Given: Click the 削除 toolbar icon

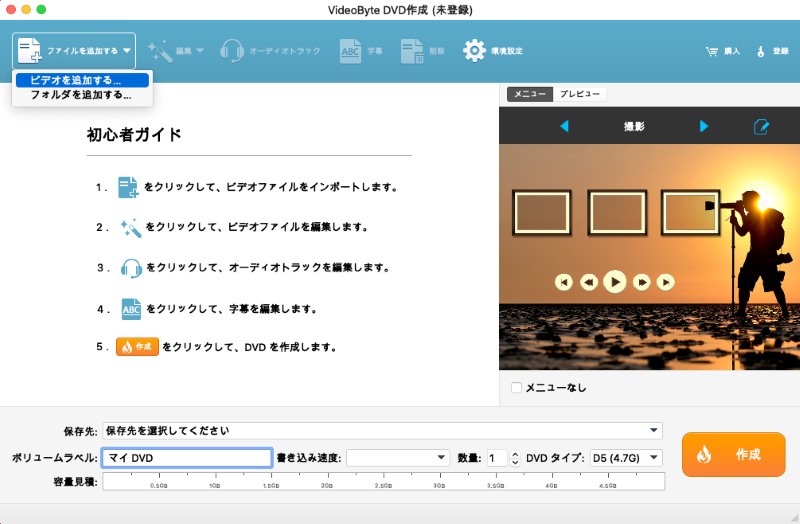Looking at the screenshot, I should tap(412, 51).
